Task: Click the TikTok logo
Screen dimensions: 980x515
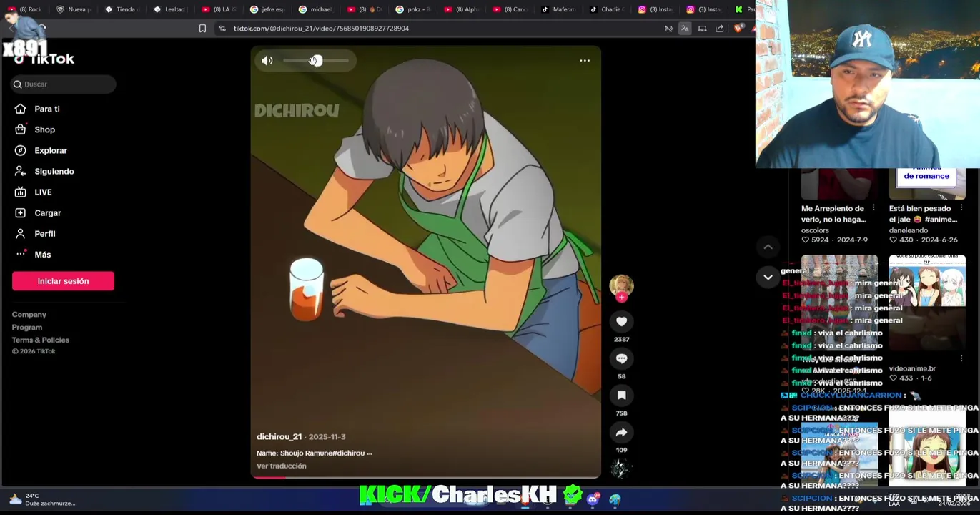Action: coord(44,59)
